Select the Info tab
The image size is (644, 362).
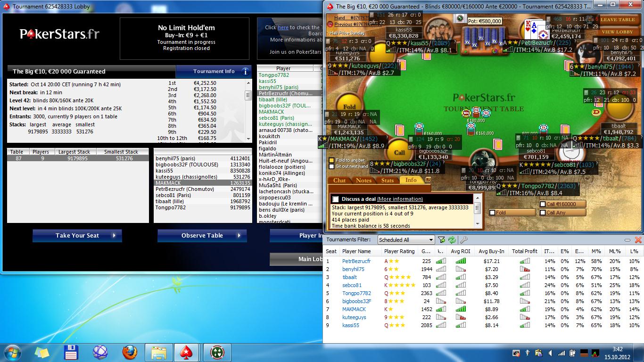[x=411, y=180]
